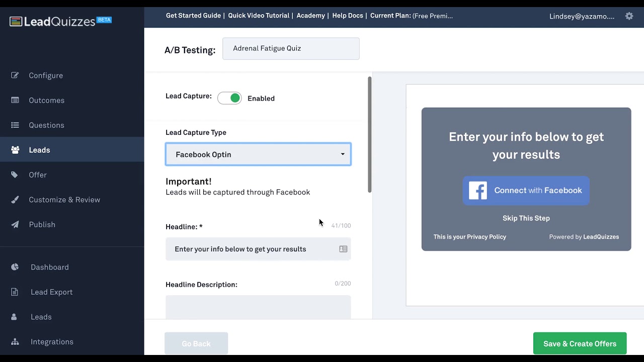644x362 pixels.
Task: Open the Get Started Guide link
Action: [x=193, y=16]
